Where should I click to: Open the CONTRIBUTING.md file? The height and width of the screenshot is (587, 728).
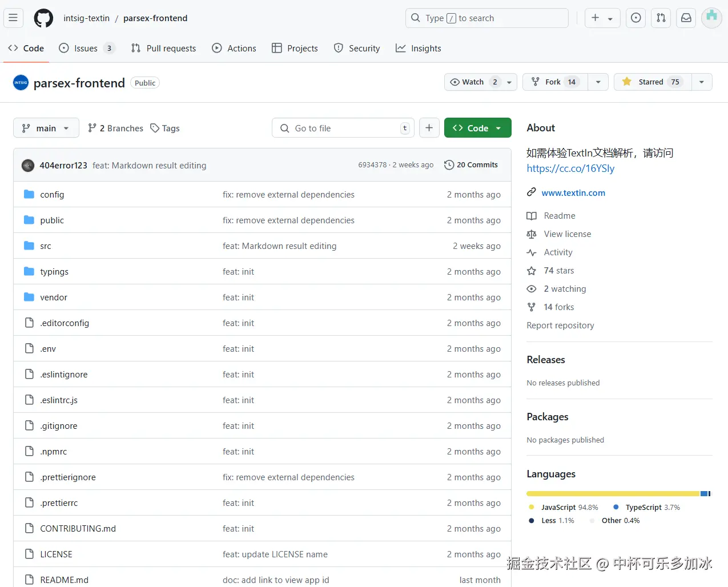[78, 528]
